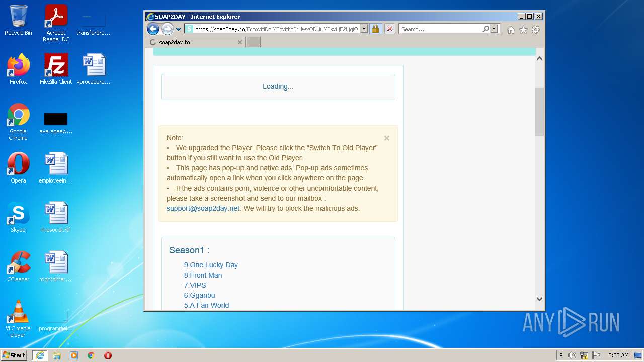Click the page scroll down arrow
Screen dimensions: 644x362
coord(539,299)
